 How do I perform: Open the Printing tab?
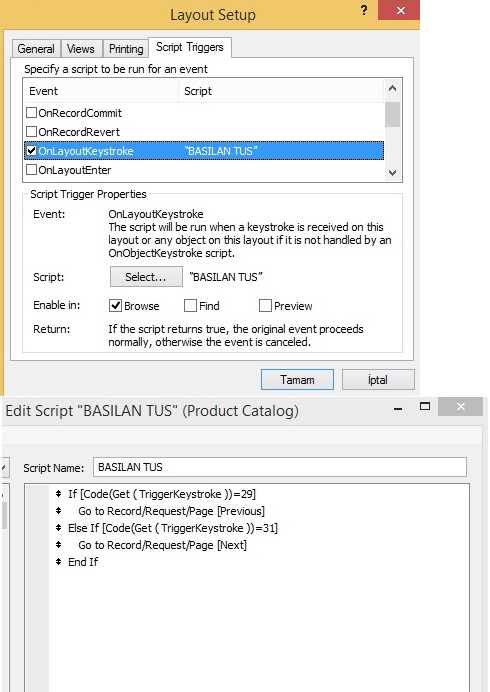(x=126, y=49)
